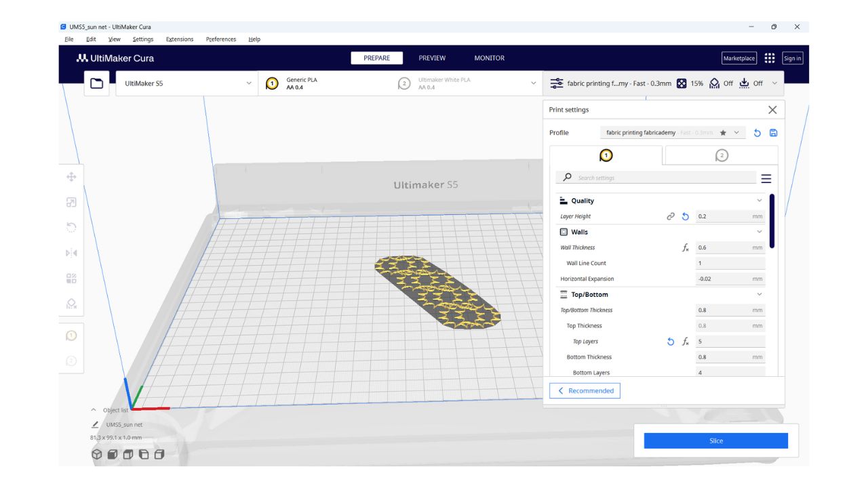Click the Open File folder icon

tap(96, 83)
